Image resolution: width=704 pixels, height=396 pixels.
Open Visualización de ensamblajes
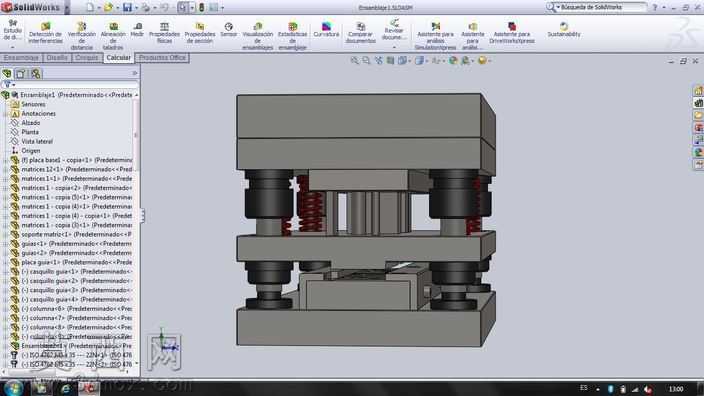(258, 35)
